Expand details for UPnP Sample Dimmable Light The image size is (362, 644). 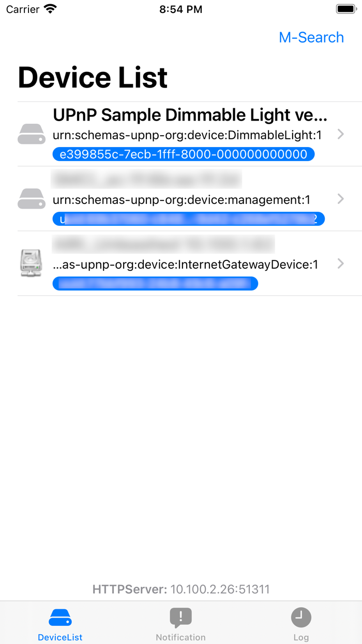tap(340, 134)
